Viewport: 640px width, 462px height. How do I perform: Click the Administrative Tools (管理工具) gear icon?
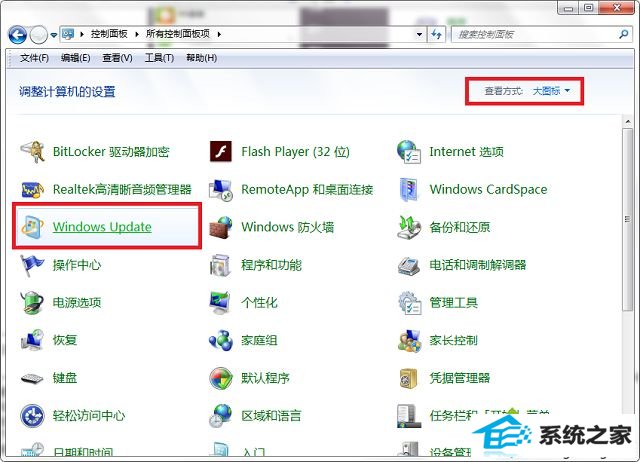pyautogui.click(x=409, y=303)
